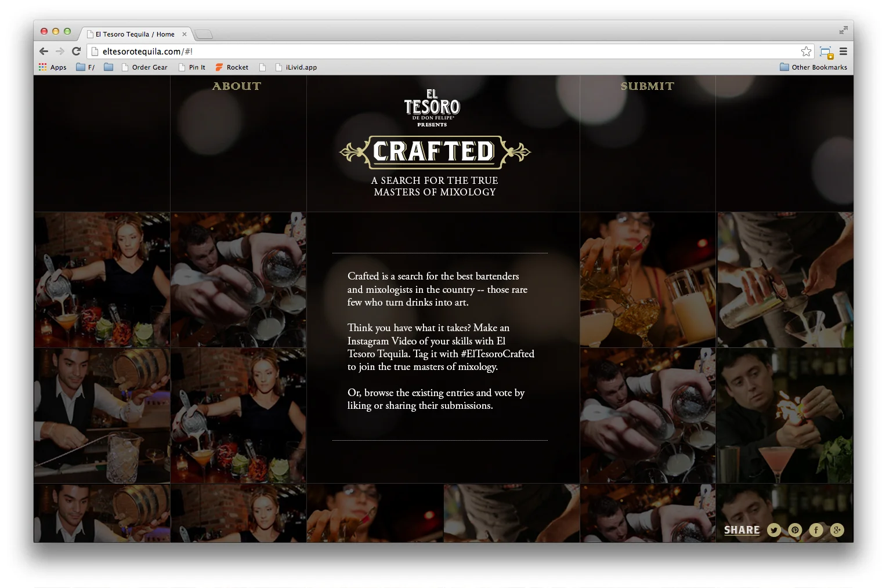Bookmark this page with the star

pos(806,51)
